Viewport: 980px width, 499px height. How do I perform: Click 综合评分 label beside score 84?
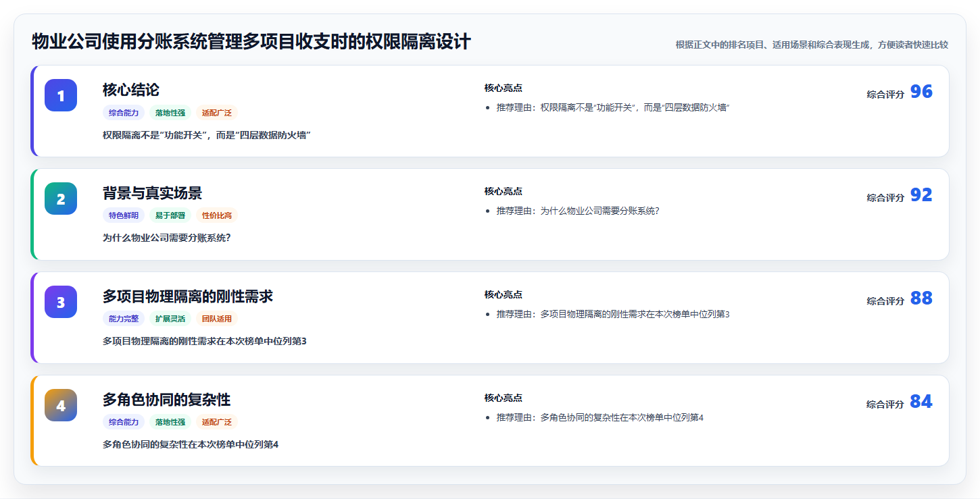pyautogui.click(x=885, y=405)
